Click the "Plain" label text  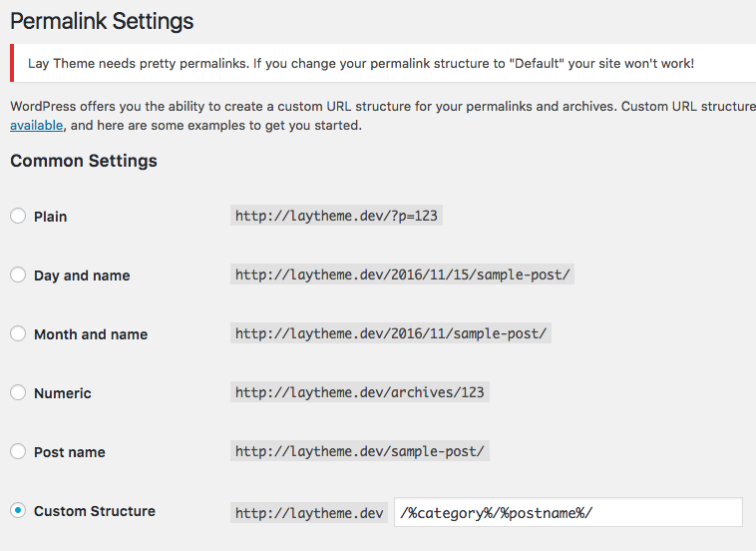(x=50, y=217)
